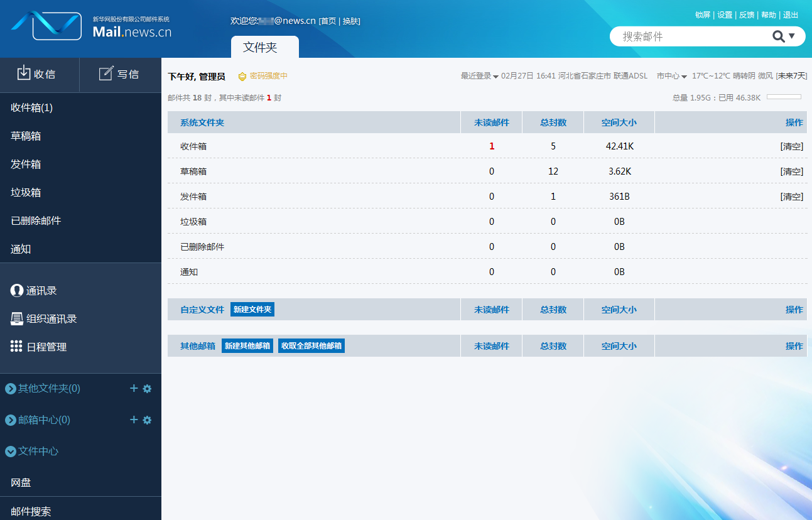The height and width of the screenshot is (520, 812).
Task: Add a folder with plus beside 其他文件夹
Action: point(134,388)
